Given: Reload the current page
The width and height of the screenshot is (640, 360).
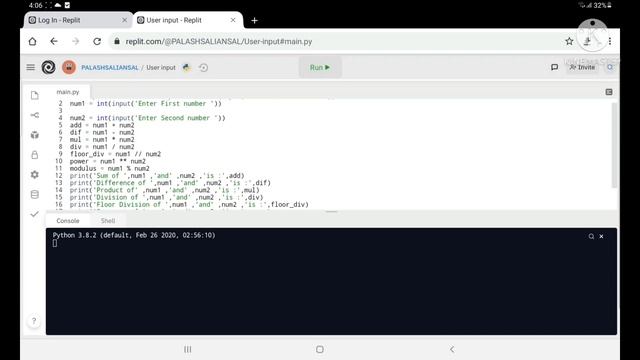Looking at the screenshot, I should point(97,42).
